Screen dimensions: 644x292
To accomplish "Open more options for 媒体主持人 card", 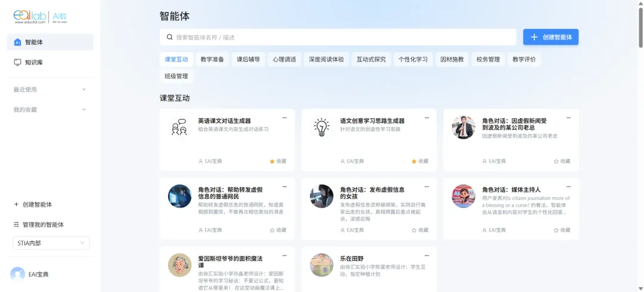I will pos(568,187).
